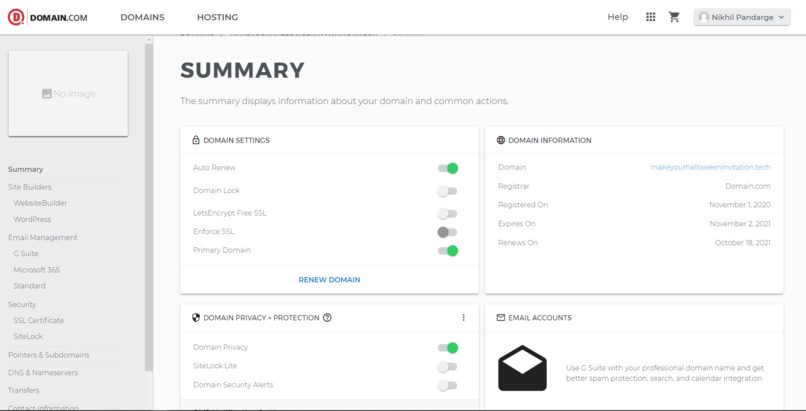Image resolution: width=806 pixels, height=411 pixels.
Task: Click the October 18, 2021 renewal date
Action: tap(743, 242)
